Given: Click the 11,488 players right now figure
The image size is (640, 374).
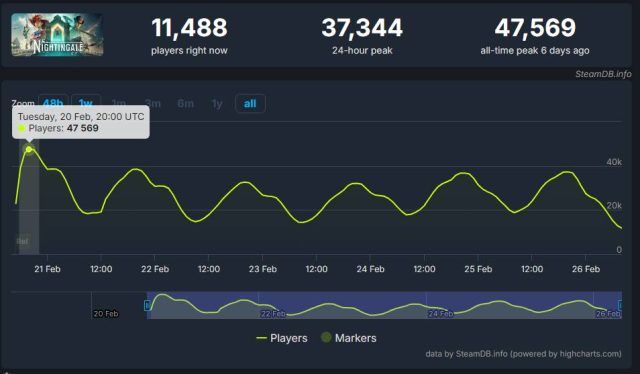Looking at the screenshot, I should [x=189, y=28].
